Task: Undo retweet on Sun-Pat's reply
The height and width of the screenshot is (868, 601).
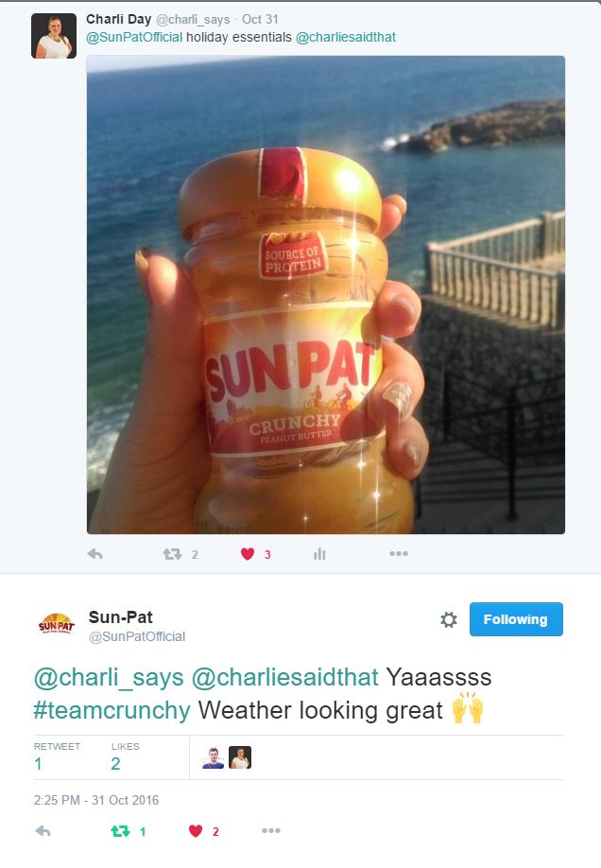Action: pos(121,830)
